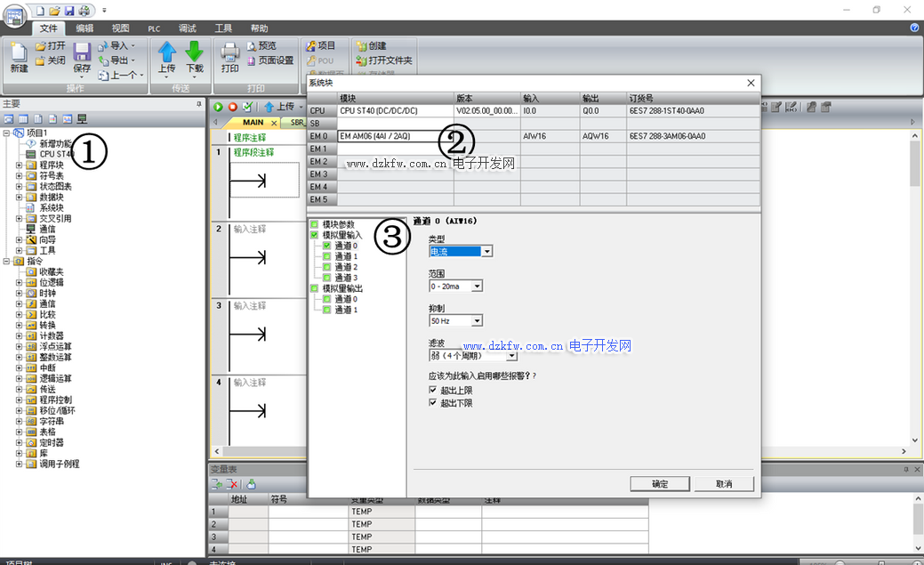
Task: Switch to the PLC ribbon tab
Action: 153,28
